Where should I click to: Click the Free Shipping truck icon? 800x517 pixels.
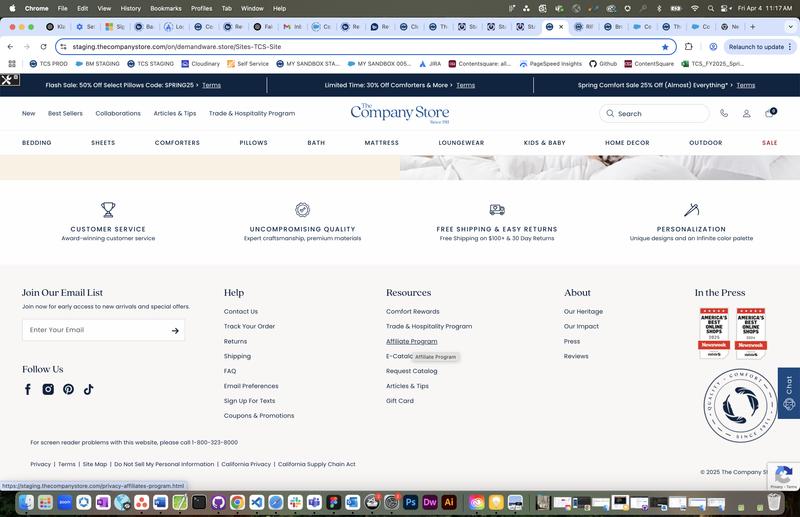coord(497,209)
